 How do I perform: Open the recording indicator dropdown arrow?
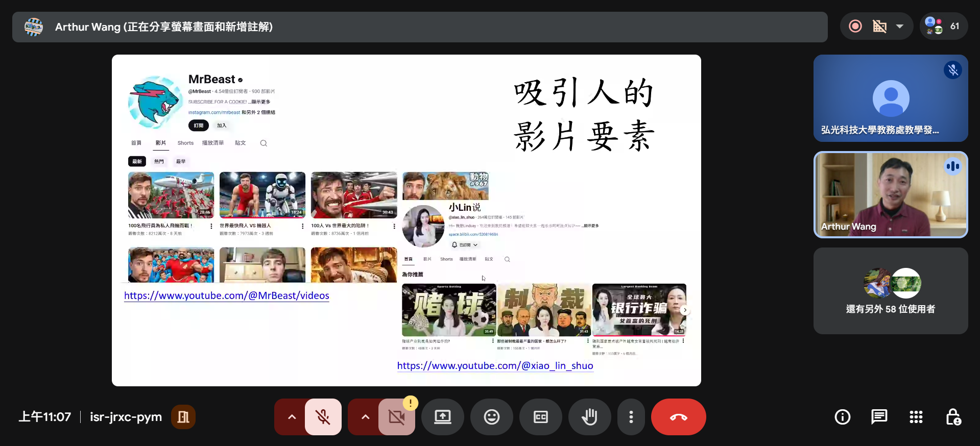(x=900, y=26)
